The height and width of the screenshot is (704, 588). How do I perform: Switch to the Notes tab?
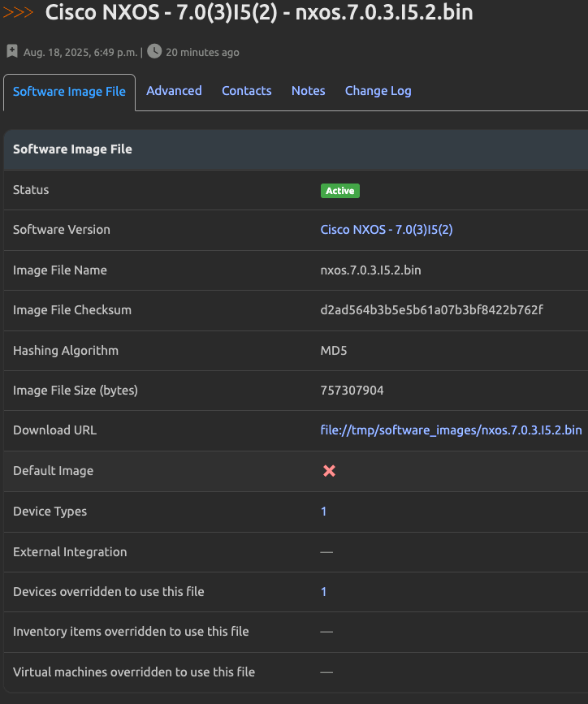point(308,91)
